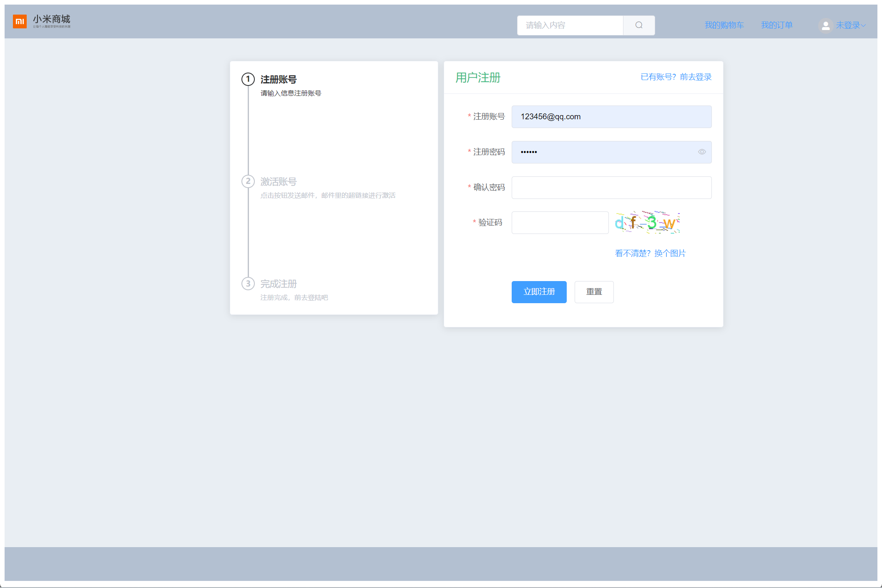
Task: Click the captcha image df3w
Action: tap(647, 222)
